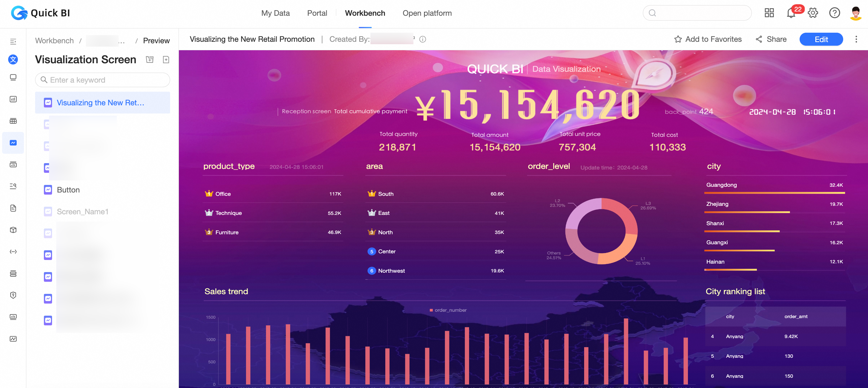Click the Enter a keyword search field
This screenshot has width=868, height=388.
click(102, 80)
